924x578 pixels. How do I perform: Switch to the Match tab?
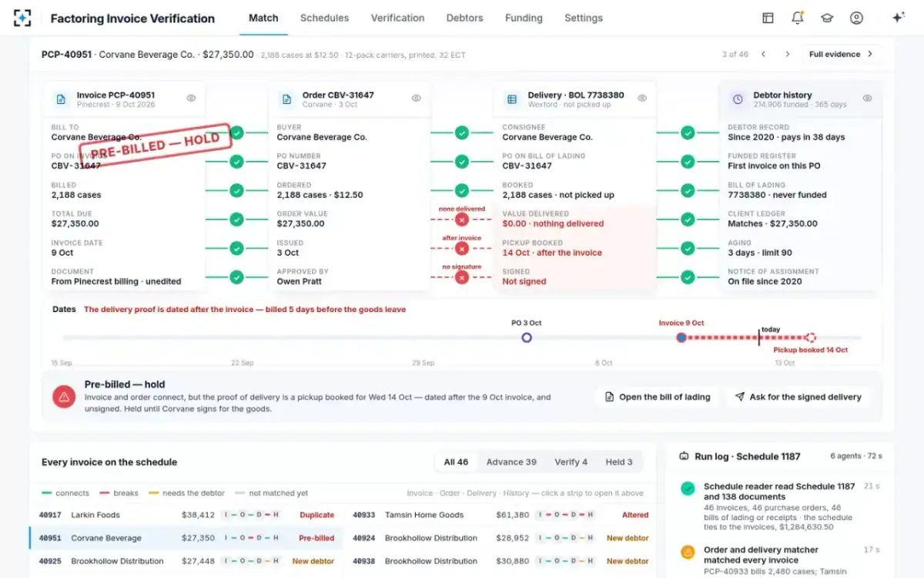(263, 18)
